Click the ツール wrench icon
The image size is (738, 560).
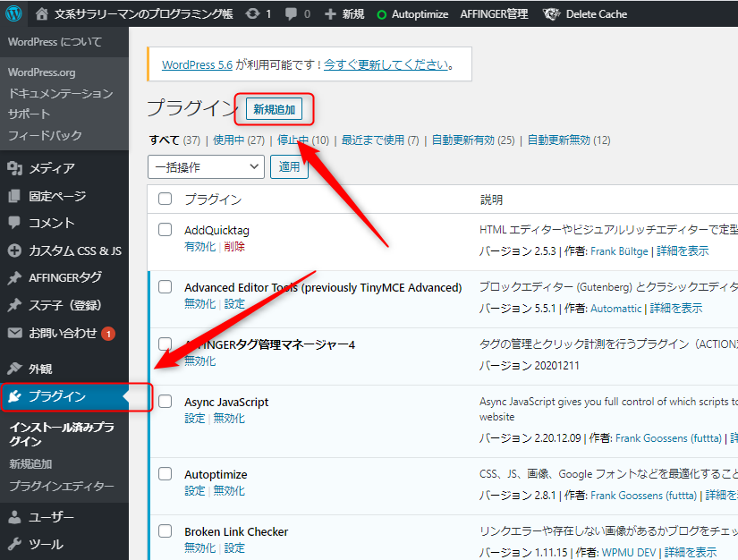coord(14,544)
